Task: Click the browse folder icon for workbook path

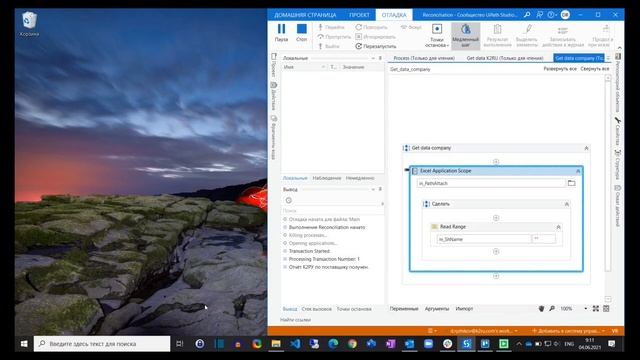Action: pyautogui.click(x=571, y=183)
